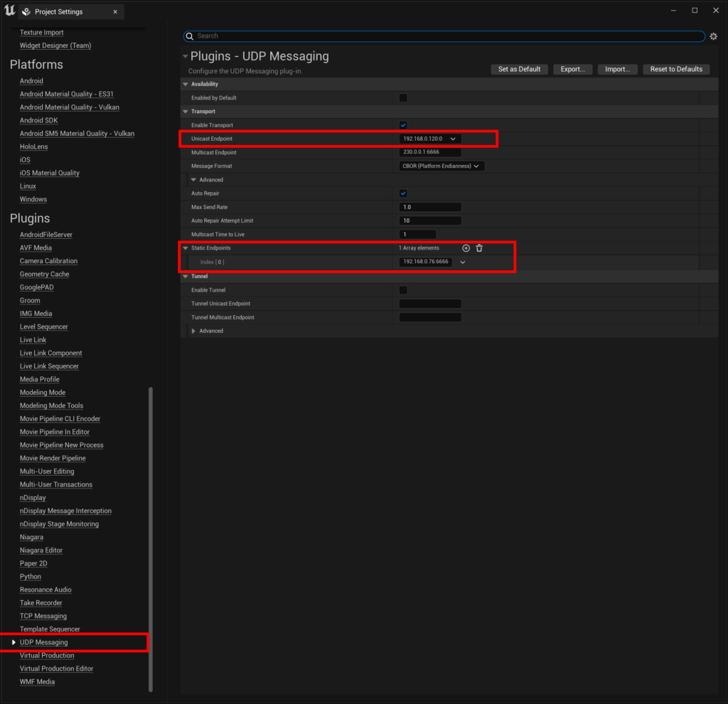Click the Import... button
The width and height of the screenshot is (728, 704).
618,69
